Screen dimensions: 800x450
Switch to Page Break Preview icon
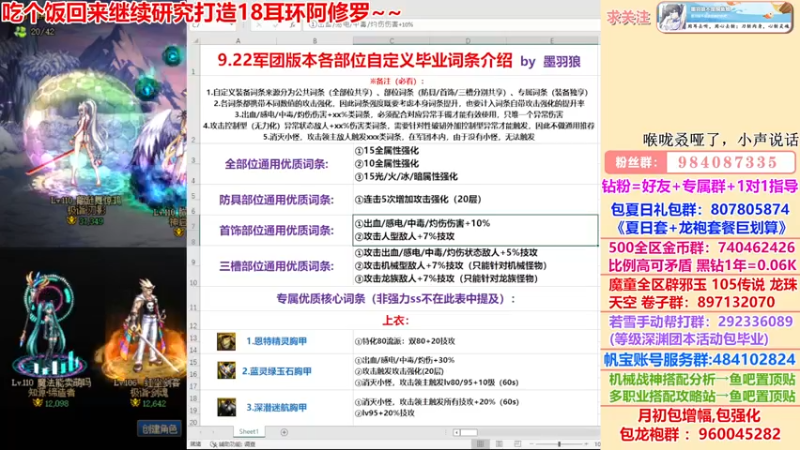click(517, 444)
